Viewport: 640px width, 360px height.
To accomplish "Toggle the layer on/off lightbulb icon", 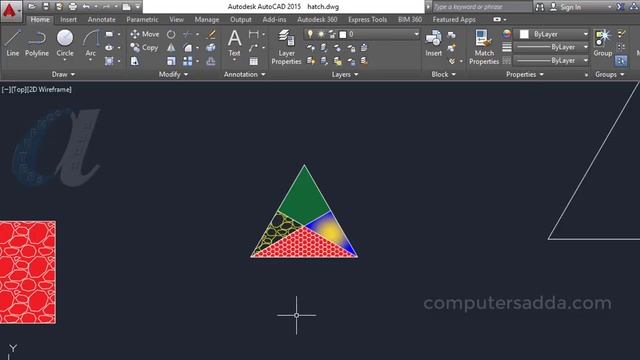I will point(310,34).
